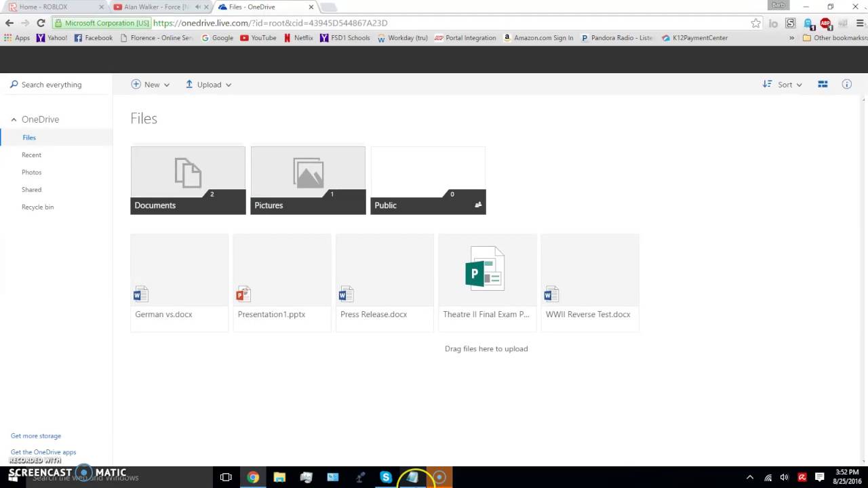
Task: Show more bookmarks with the chevron
Action: pyautogui.click(x=791, y=38)
